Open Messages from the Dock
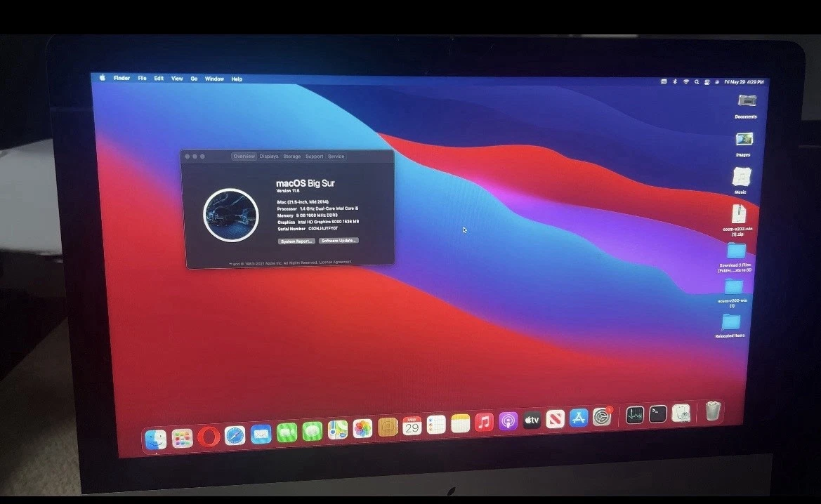Viewport: 821px width, 504px height. click(x=312, y=432)
